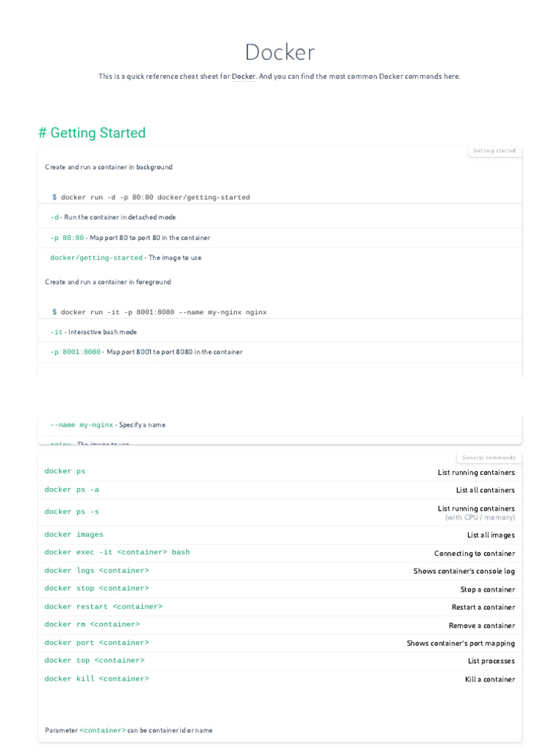
Task: Select the '-p 80:80' flag code
Action: 67,238
